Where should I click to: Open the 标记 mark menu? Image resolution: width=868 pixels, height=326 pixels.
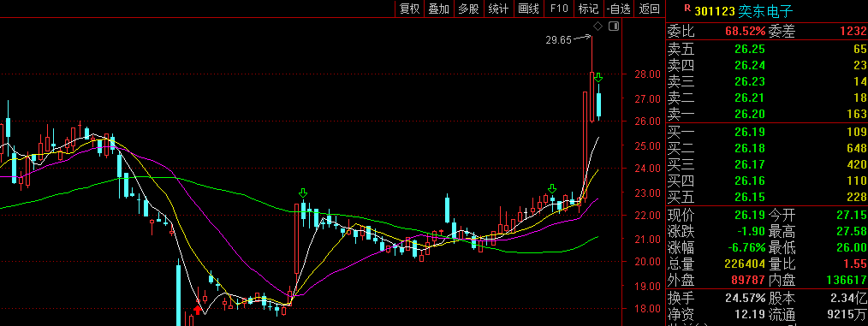(x=588, y=9)
